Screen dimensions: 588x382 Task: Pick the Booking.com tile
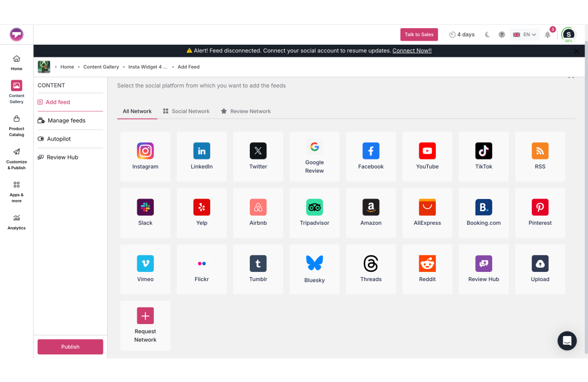pos(483,213)
